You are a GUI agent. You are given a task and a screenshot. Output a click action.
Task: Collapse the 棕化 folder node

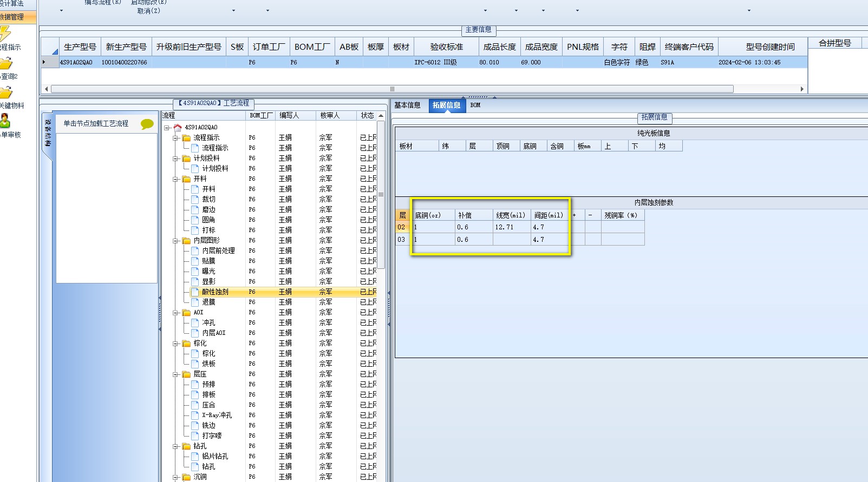point(176,344)
